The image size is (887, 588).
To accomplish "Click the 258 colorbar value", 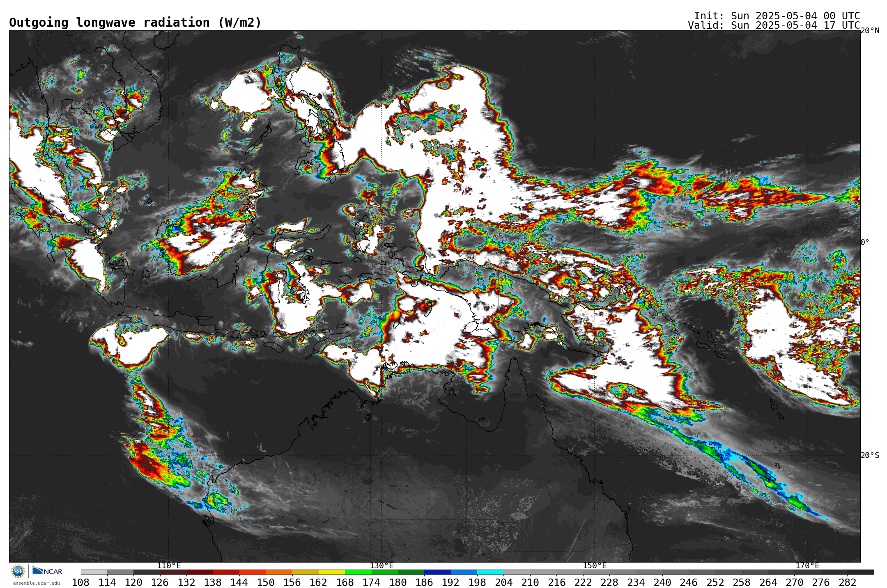I will 742,583.
